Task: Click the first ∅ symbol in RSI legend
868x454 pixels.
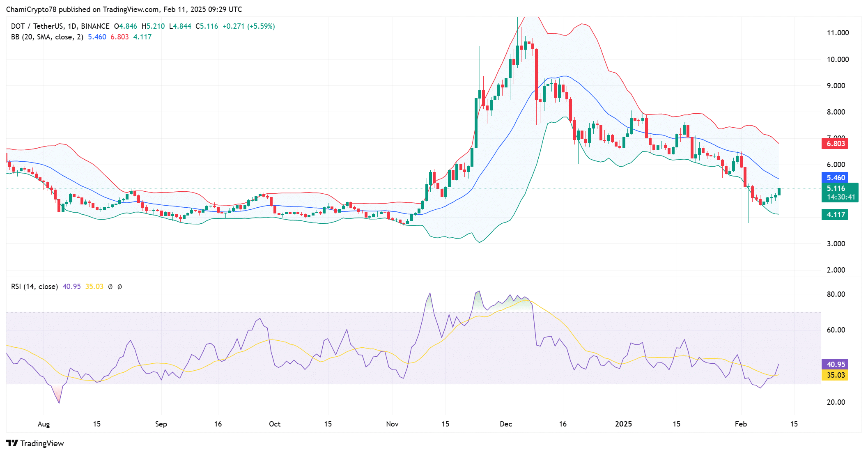Action: click(110, 287)
